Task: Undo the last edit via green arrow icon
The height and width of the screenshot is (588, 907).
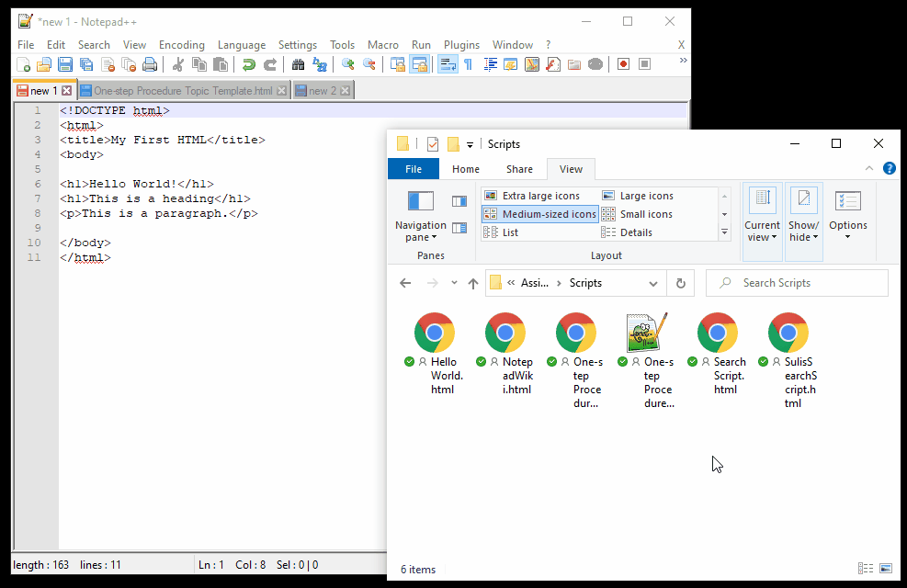Action: click(249, 64)
